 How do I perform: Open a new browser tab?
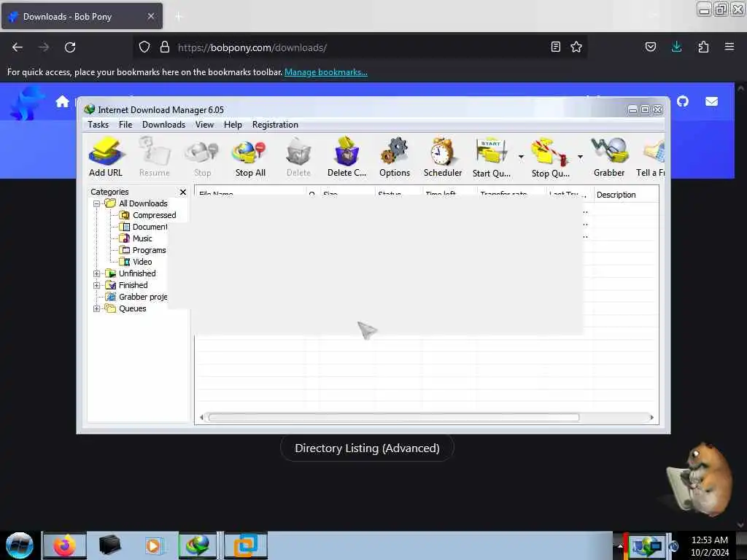(x=179, y=17)
